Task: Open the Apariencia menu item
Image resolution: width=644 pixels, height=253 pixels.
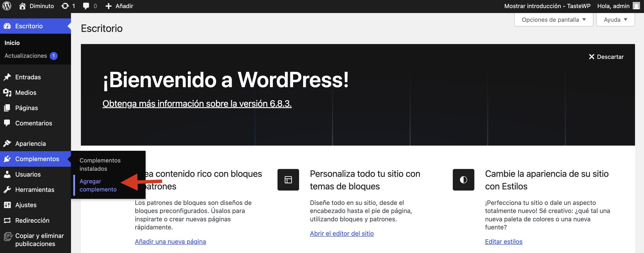Action: [31, 144]
